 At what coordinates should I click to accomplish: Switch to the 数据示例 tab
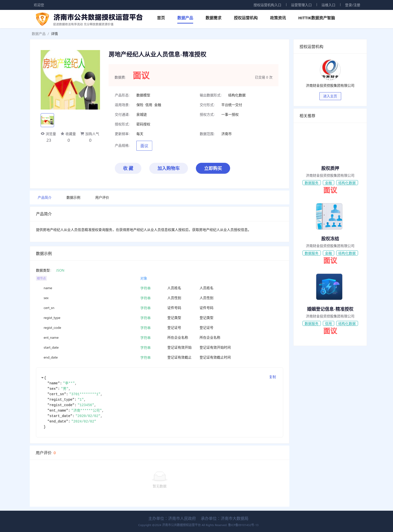click(x=73, y=197)
